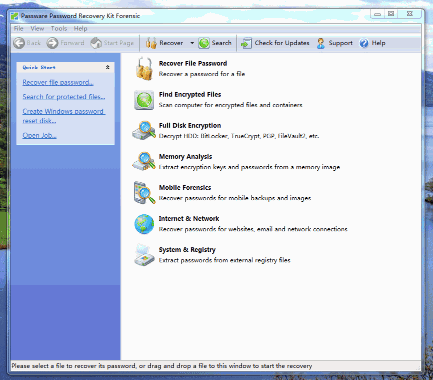The width and height of the screenshot is (433, 380).
Task: Click 'Recover a password for a file' text
Action: (x=202, y=74)
